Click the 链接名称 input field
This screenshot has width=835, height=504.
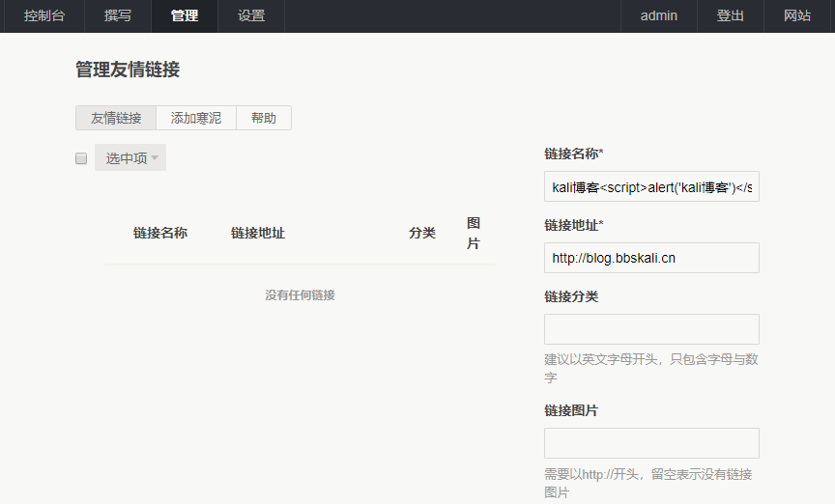[x=651, y=186]
